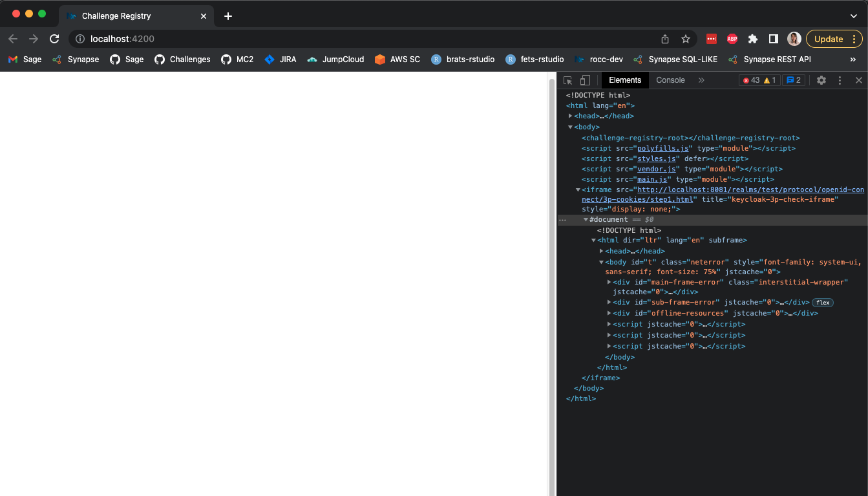This screenshot has width=868, height=496.
Task: Click the flex badge next to sub-frame-error
Action: tap(822, 302)
